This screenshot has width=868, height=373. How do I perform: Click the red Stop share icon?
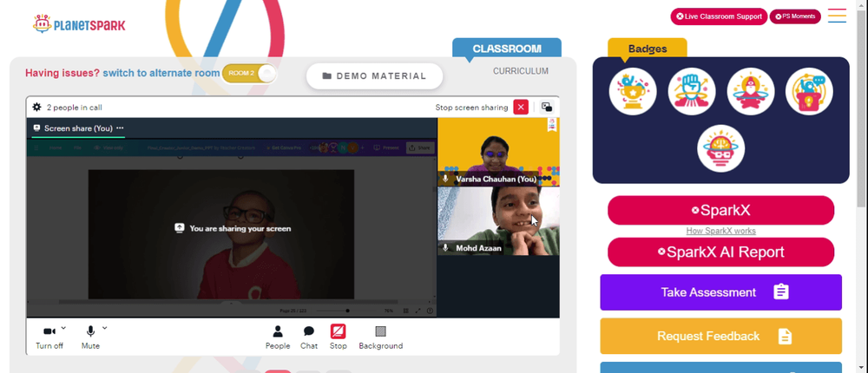339,331
